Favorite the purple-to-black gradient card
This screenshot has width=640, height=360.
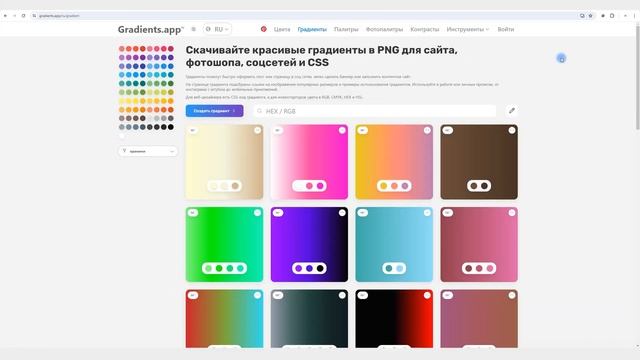tap(342, 213)
